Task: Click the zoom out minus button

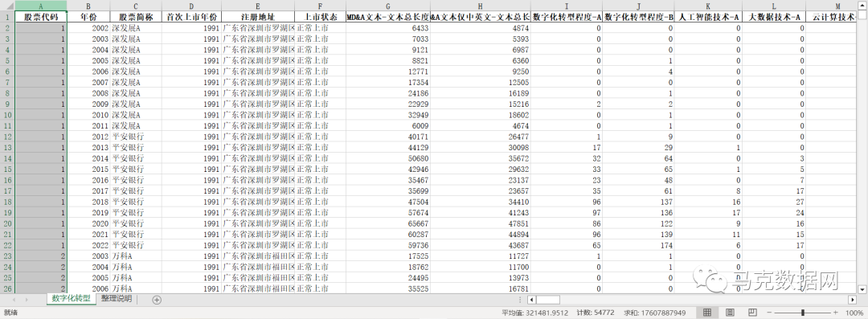Action: click(769, 313)
